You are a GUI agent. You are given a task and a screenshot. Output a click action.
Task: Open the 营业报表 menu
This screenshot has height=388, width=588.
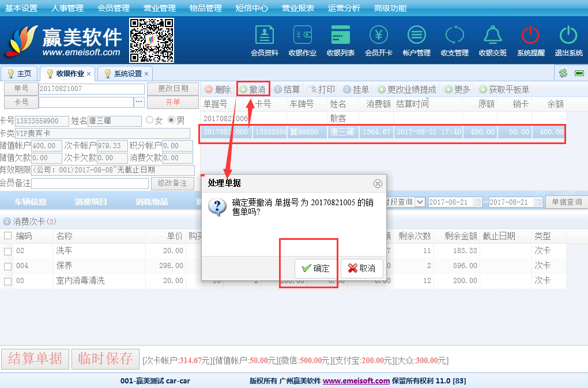298,8
